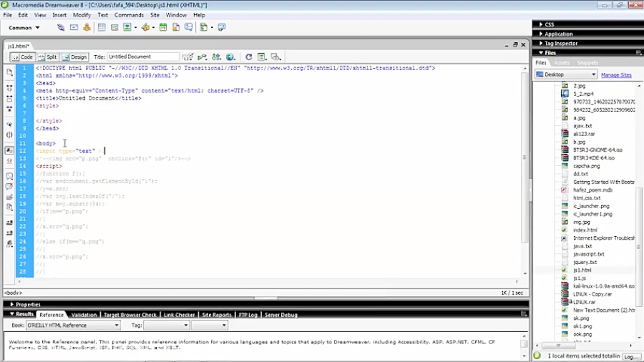The image size is (644, 362).
Task: Click Open Documents icon in coding toolbar
Action: pyautogui.click(x=9, y=72)
